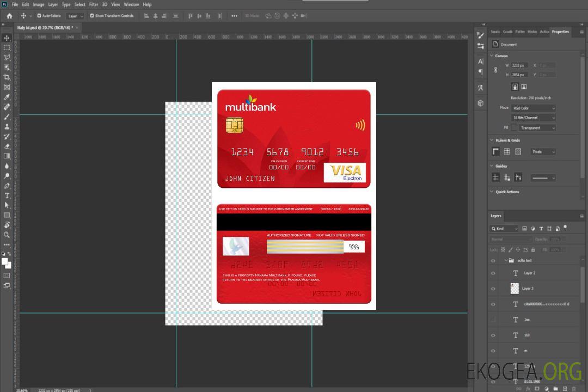The height and width of the screenshot is (392, 588).
Task: Click the fill color swatch in Properties
Action: pos(514,128)
